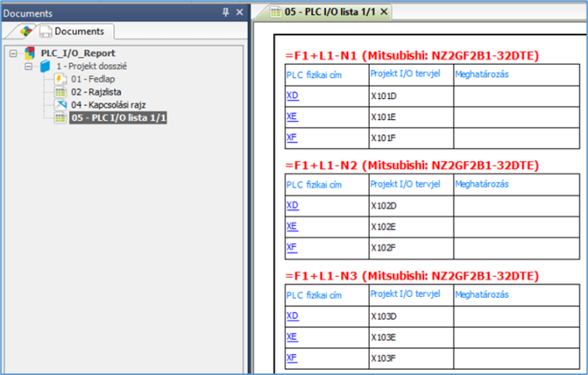Select the colorful cubes tab icon
The height and width of the screenshot is (375, 588).
coord(26,31)
